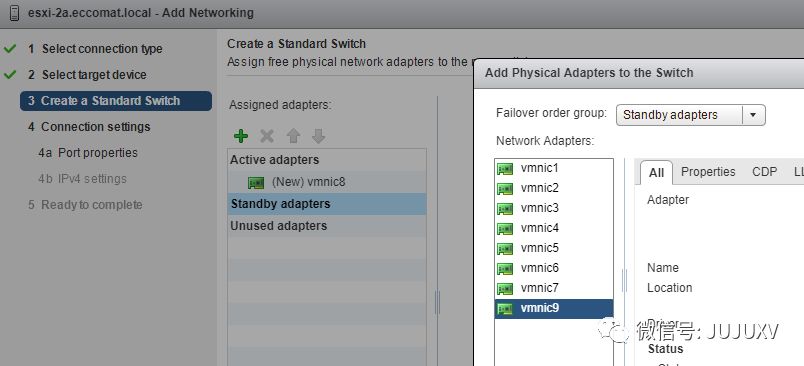Select the vmnic7 adapter entry
Image resolution: width=804 pixels, height=366 pixels.
pos(554,288)
